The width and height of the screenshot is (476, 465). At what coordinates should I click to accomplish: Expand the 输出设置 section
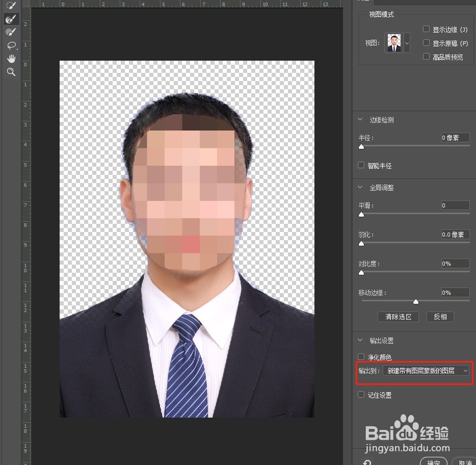(360, 340)
